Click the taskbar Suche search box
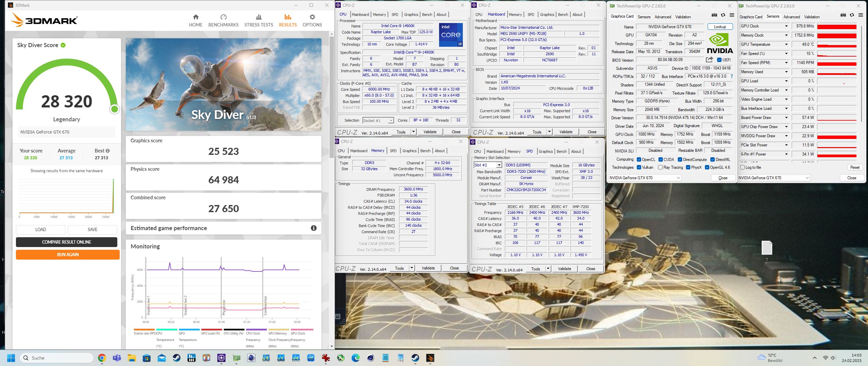 click(x=57, y=358)
